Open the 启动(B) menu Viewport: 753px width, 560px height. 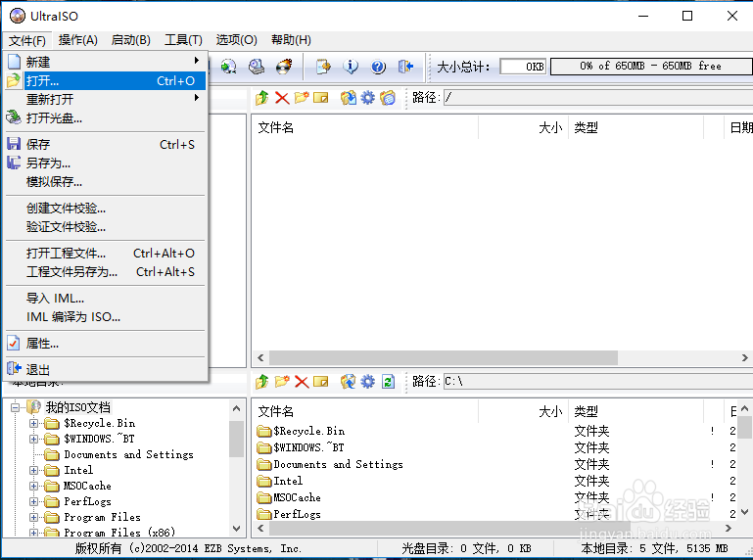(x=130, y=40)
